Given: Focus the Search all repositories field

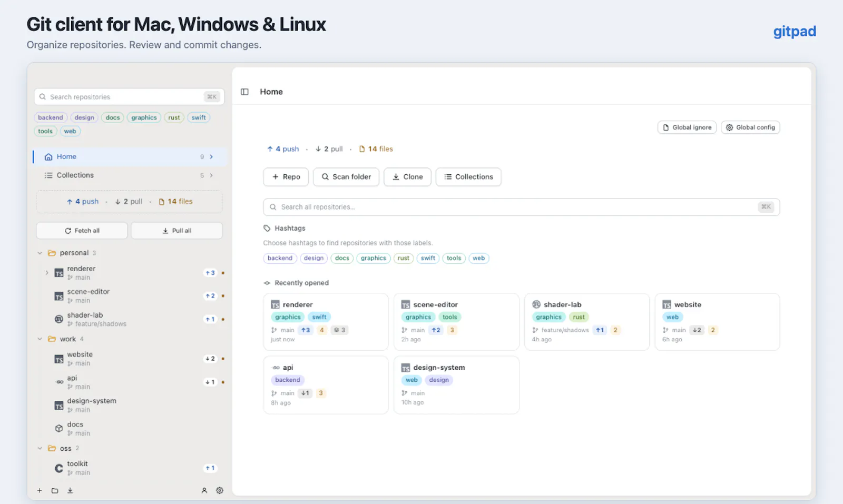Looking at the screenshot, I should (522, 207).
